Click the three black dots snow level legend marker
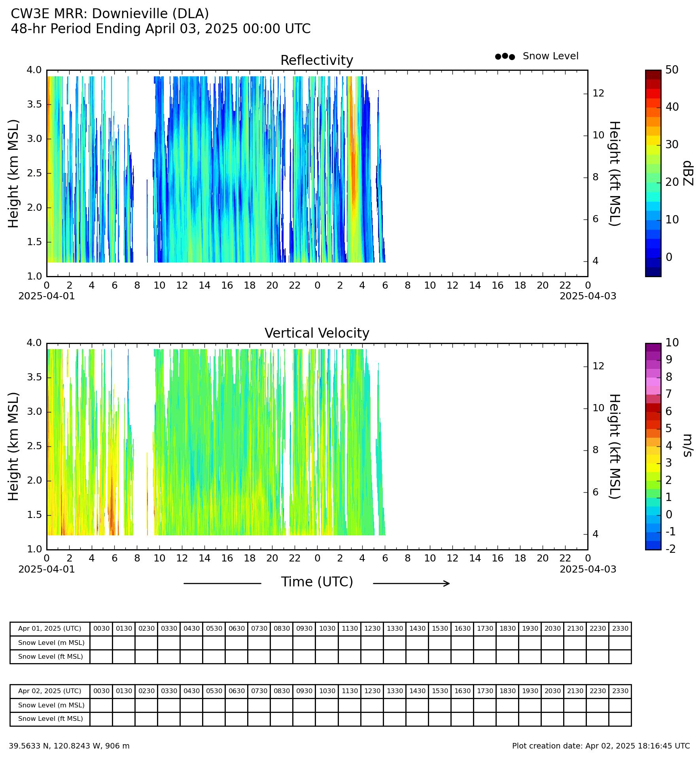 (505, 57)
